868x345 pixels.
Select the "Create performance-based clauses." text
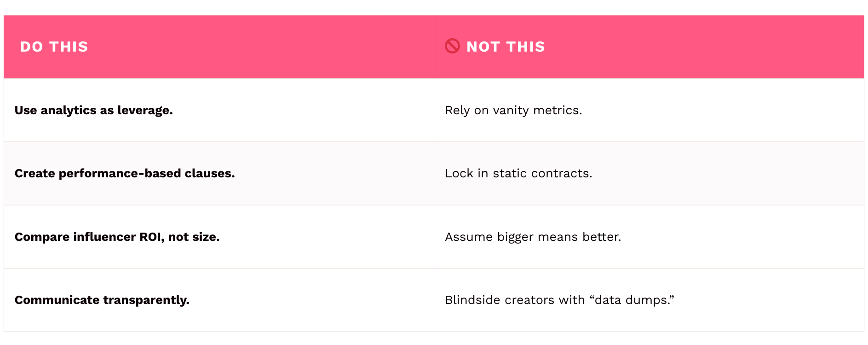click(125, 173)
